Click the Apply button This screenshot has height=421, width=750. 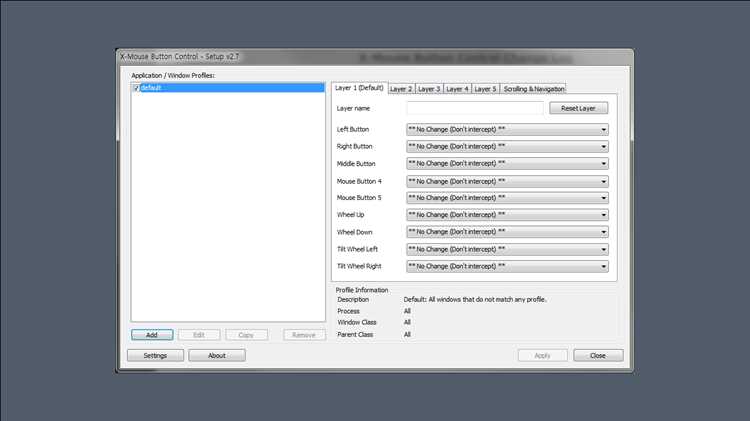pos(542,355)
